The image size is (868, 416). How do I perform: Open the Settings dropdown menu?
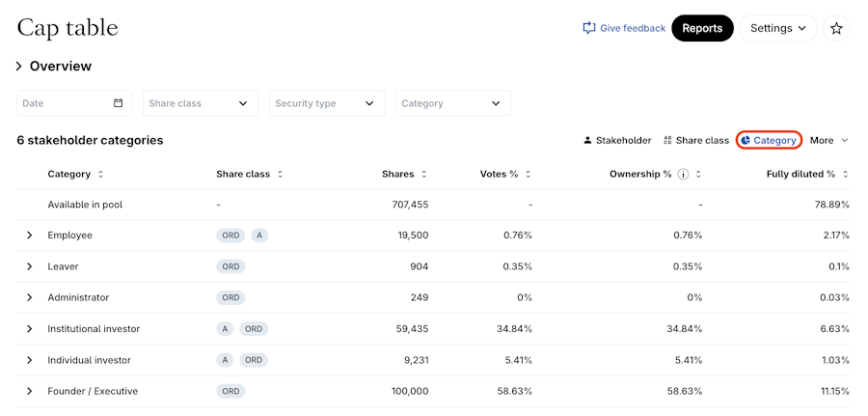click(777, 29)
